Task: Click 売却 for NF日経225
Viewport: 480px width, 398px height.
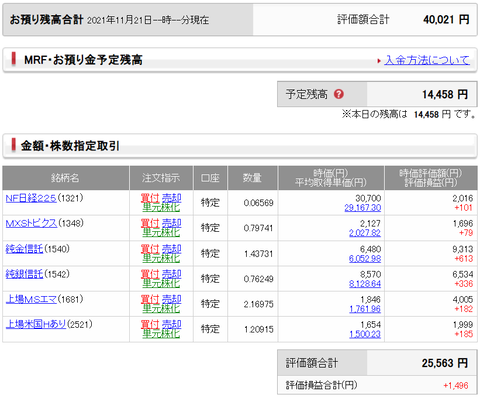Action: tap(171, 198)
